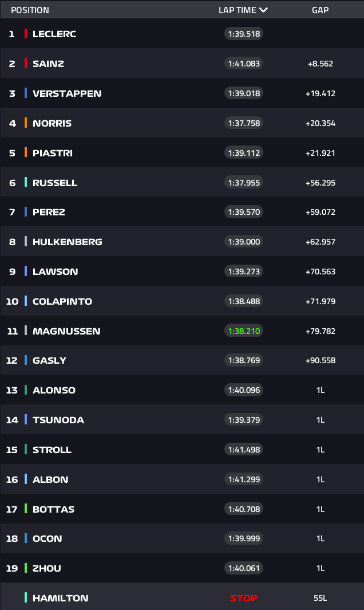
Task: Click driver name NORRIS
Action: tap(52, 123)
